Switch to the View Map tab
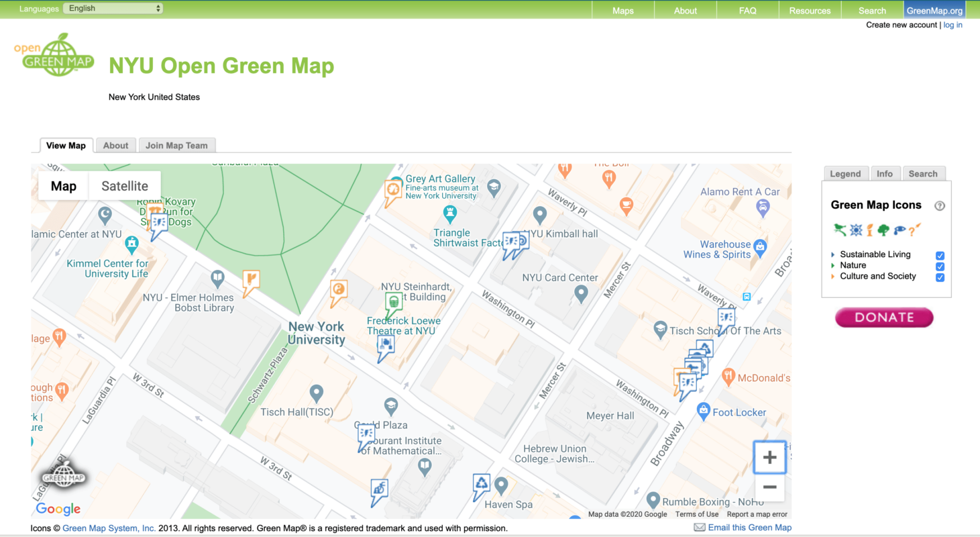Viewport: 980px width, 537px height. [x=66, y=146]
